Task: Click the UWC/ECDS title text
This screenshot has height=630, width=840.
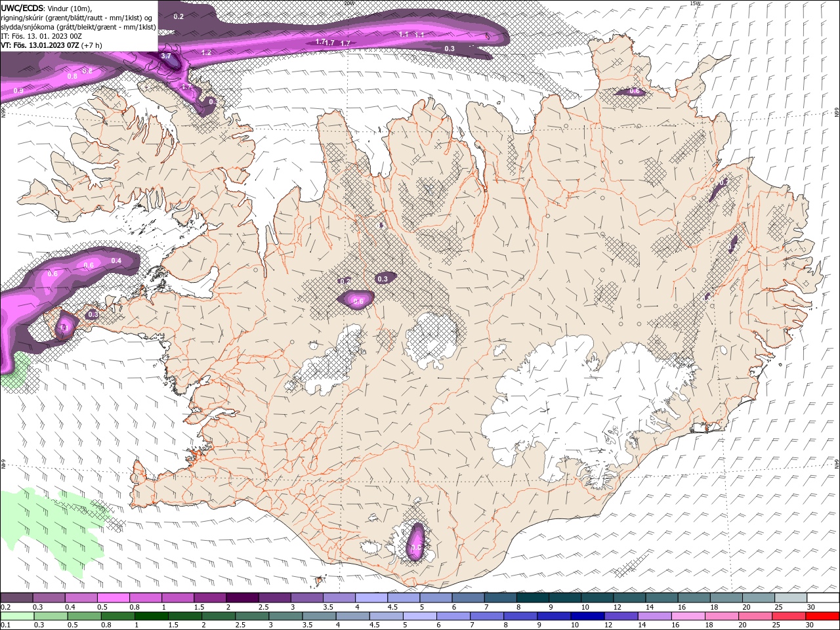Action: point(23,8)
